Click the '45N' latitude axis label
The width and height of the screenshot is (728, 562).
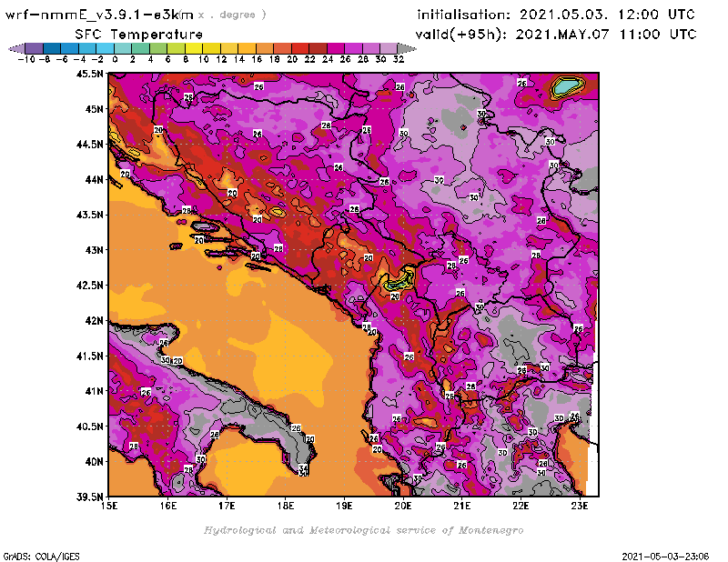94,109
